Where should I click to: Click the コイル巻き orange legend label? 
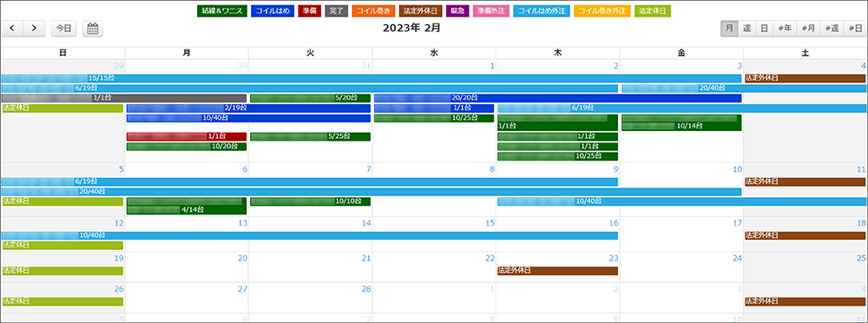pos(373,10)
